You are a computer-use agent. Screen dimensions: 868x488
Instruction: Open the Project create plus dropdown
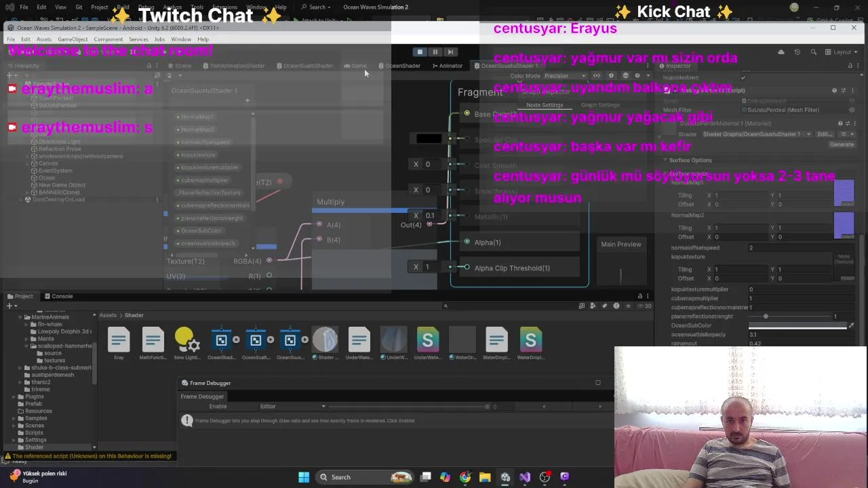coord(12,306)
